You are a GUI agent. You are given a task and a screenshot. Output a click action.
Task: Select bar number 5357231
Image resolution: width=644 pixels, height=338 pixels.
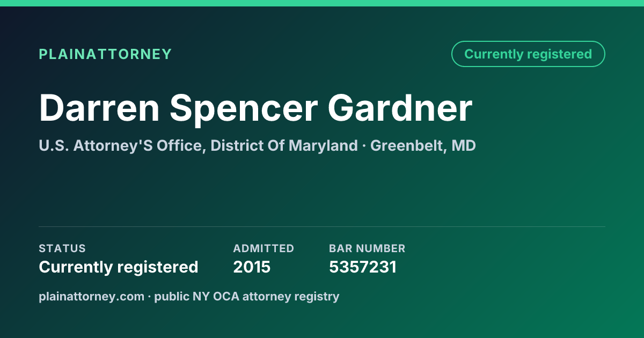pyautogui.click(x=363, y=267)
